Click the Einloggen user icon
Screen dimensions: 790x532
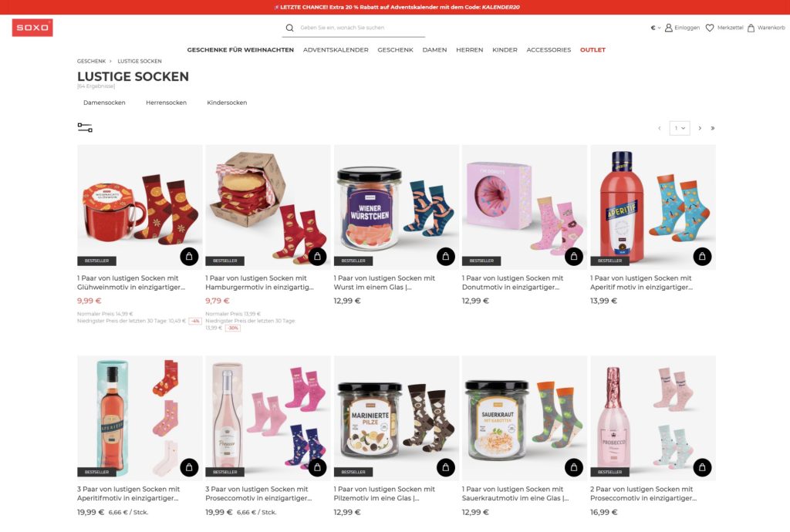pyautogui.click(x=669, y=28)
